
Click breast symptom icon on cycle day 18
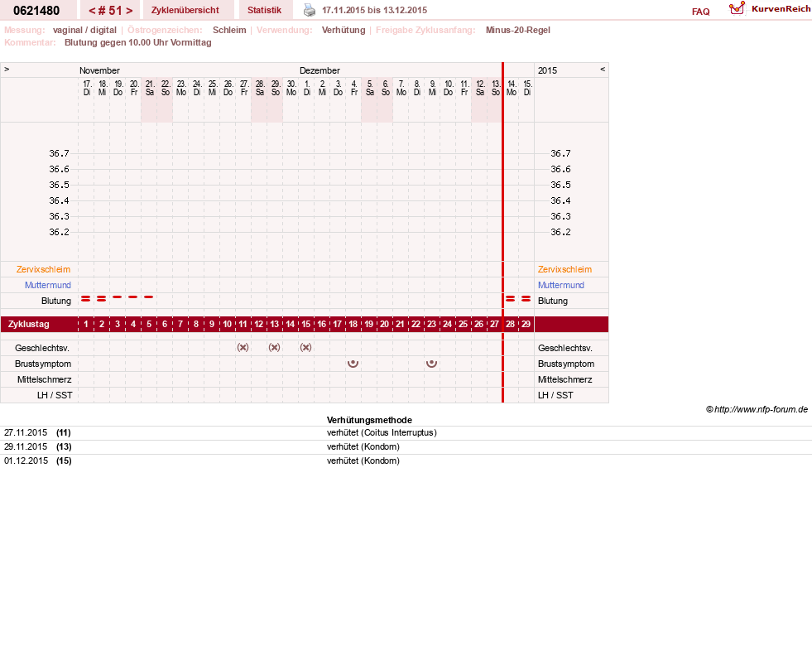coord(353,364)
